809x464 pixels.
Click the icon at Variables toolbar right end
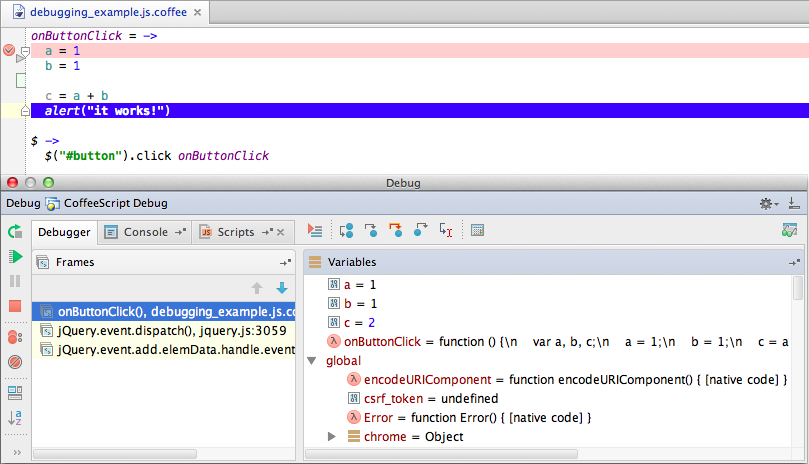(x=789, y=230)
